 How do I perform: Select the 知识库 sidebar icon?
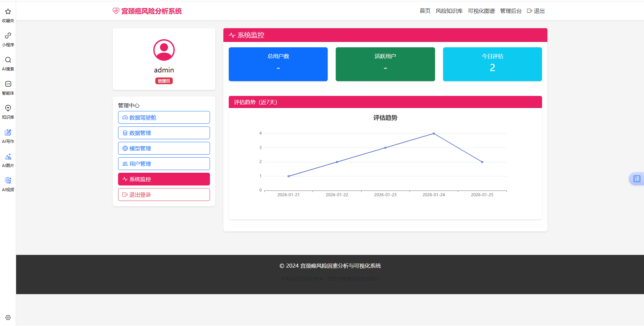coord(8,108)
